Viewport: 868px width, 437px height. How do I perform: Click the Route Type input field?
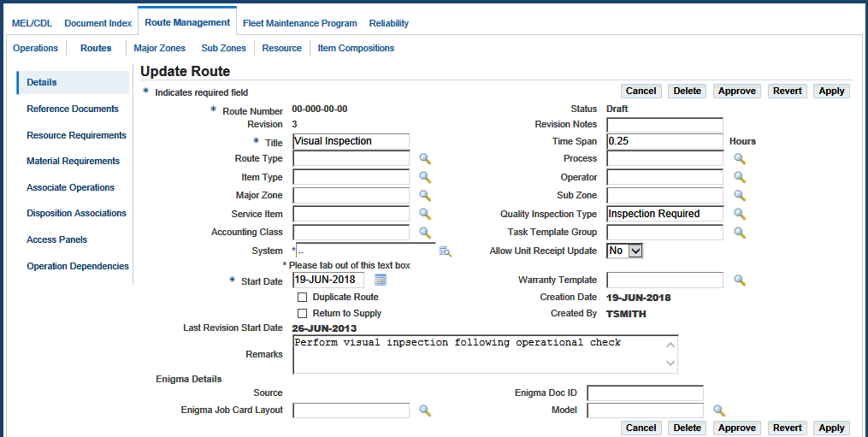point(351,159)
